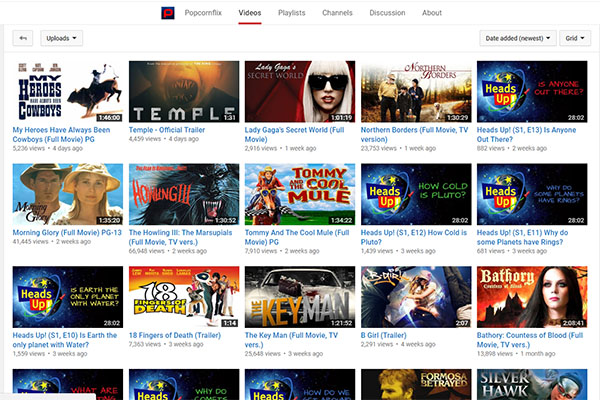This screenshot has width=600, height=400.
Task: Click The Howling III: The Marsupials link
Action: (180, 237)
